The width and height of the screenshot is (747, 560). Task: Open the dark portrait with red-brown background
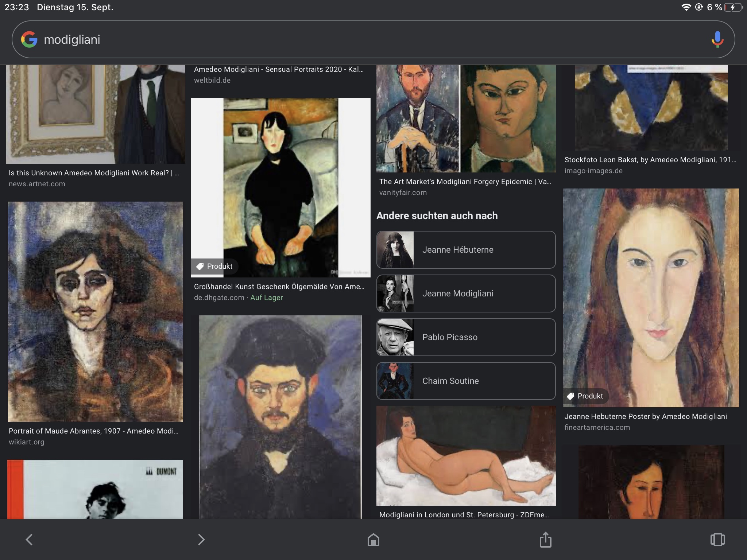coord(651,482)
